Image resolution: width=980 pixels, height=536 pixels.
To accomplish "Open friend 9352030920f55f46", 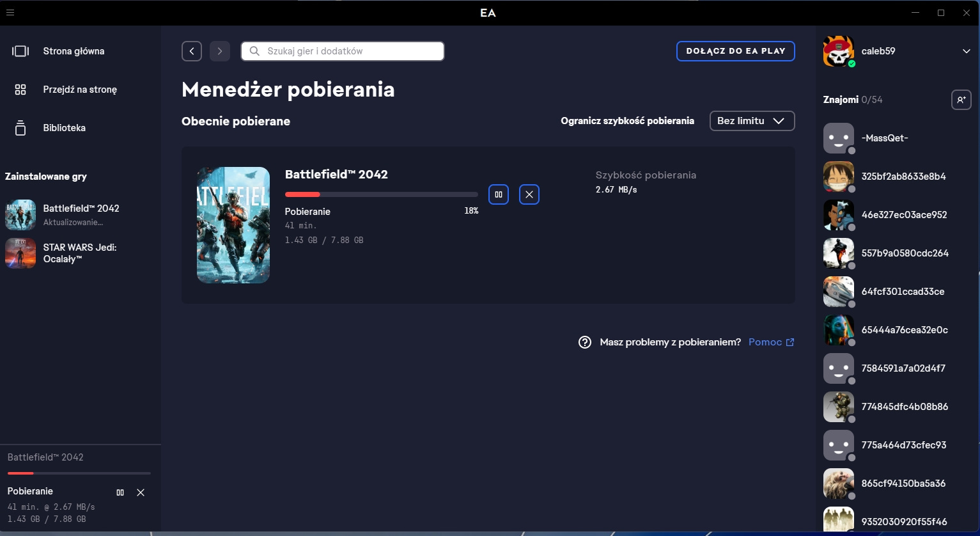I will 898,520.
